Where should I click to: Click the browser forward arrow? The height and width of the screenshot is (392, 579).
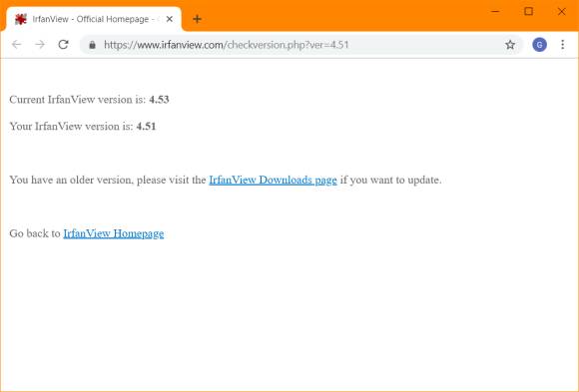pyautogui.click(x=40, y=45)
